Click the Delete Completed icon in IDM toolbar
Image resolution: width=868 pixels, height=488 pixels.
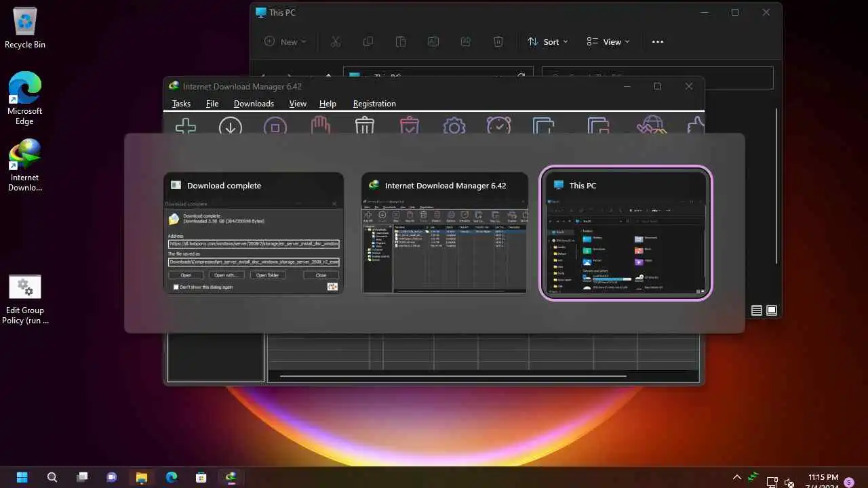410,126
